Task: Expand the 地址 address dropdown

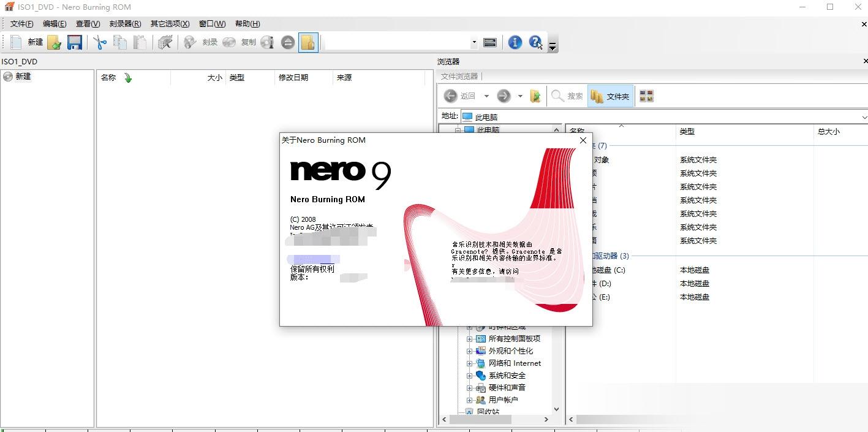Action: 864,117
